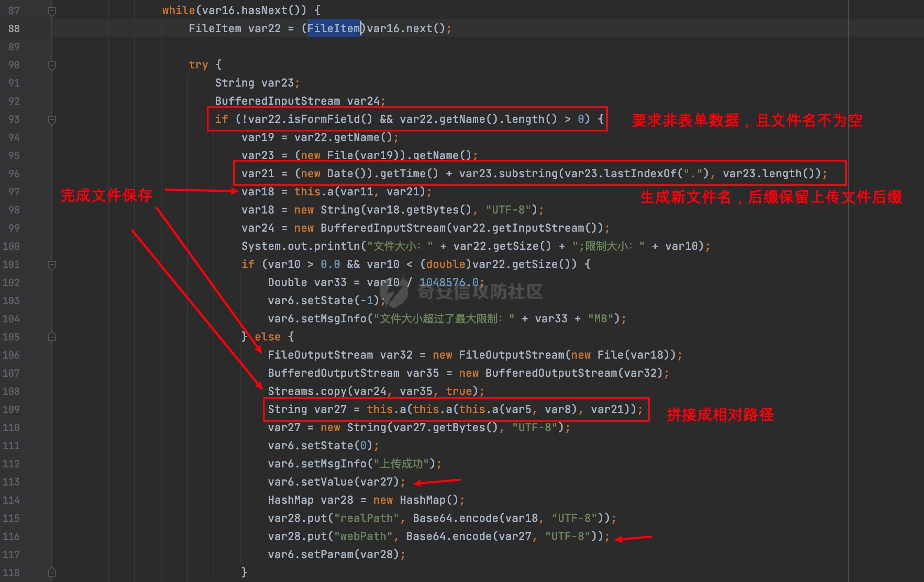
Task: Collapse the if block fold at line 93
Action: 52,120
